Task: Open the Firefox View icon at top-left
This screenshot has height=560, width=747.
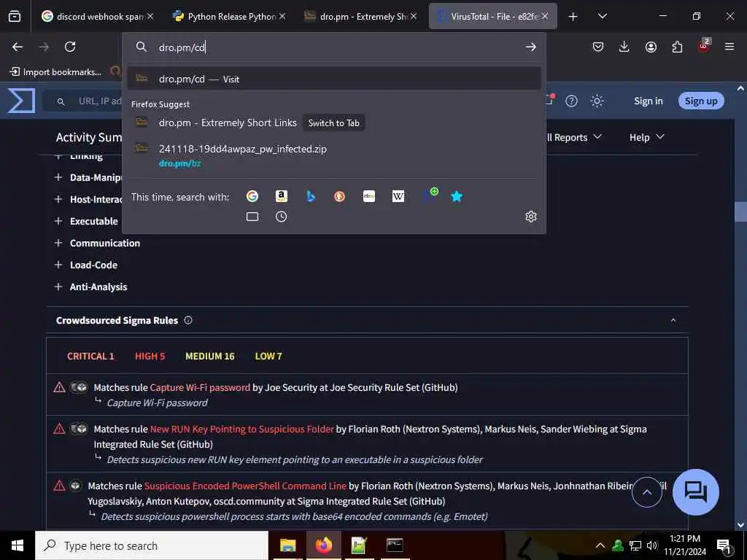Action: (x=15, y=16)
